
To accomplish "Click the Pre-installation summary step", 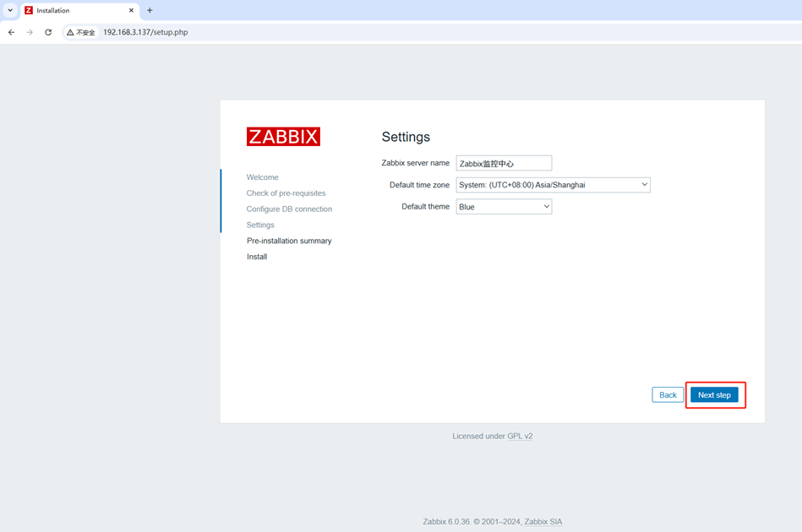I will click(289, 240).
